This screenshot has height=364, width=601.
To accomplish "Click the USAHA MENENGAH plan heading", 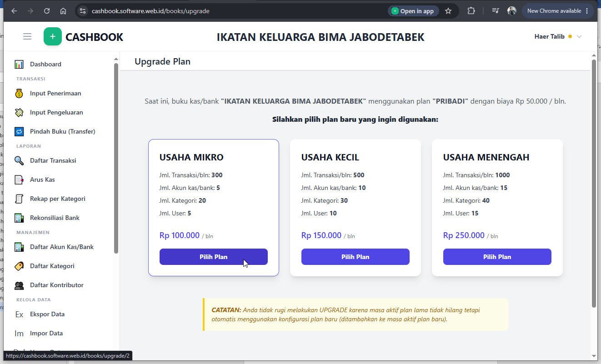I will pyautogui.click(x=486, y=157).
